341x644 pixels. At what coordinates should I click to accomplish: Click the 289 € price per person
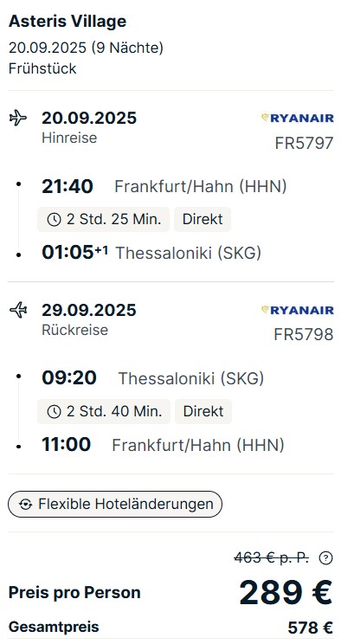(286, 593)
